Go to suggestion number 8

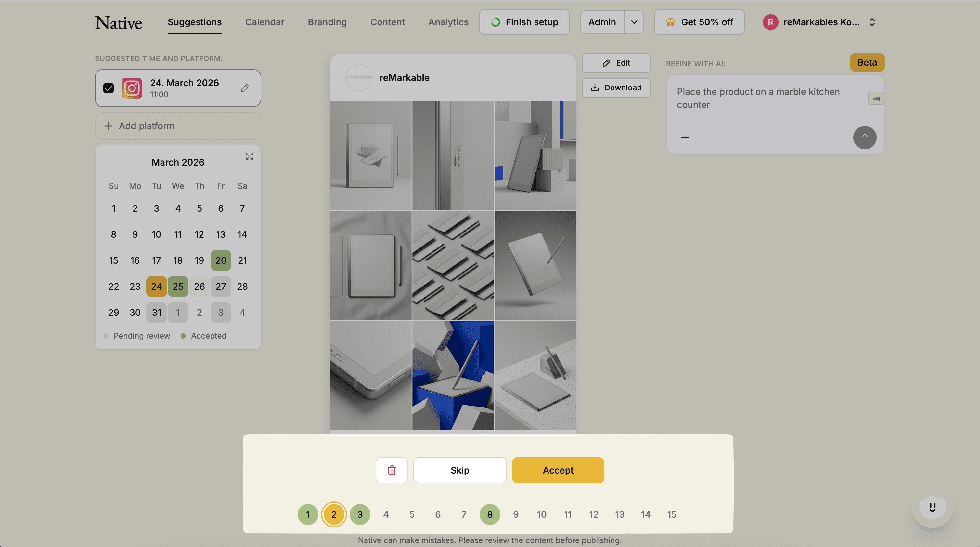pos(490,514)
